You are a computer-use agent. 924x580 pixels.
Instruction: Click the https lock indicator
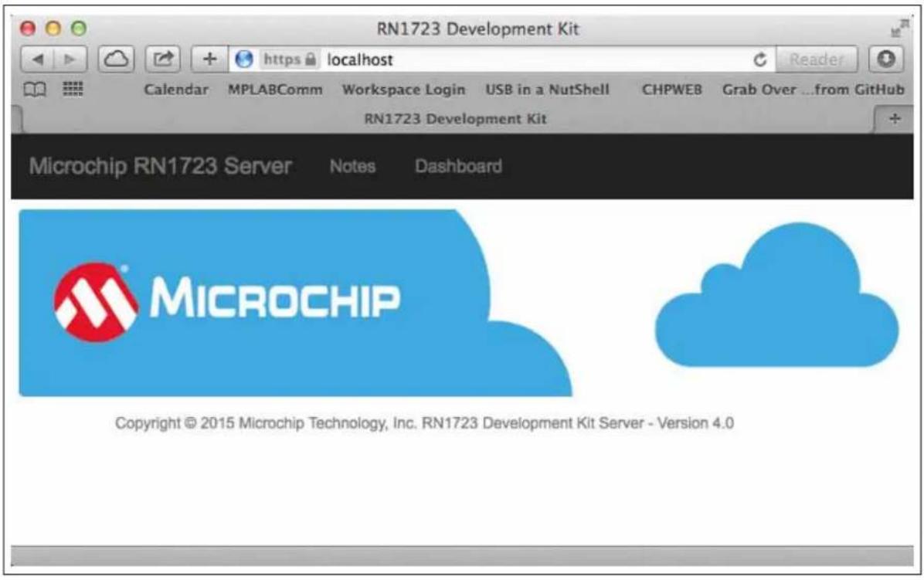click(290, 59)
